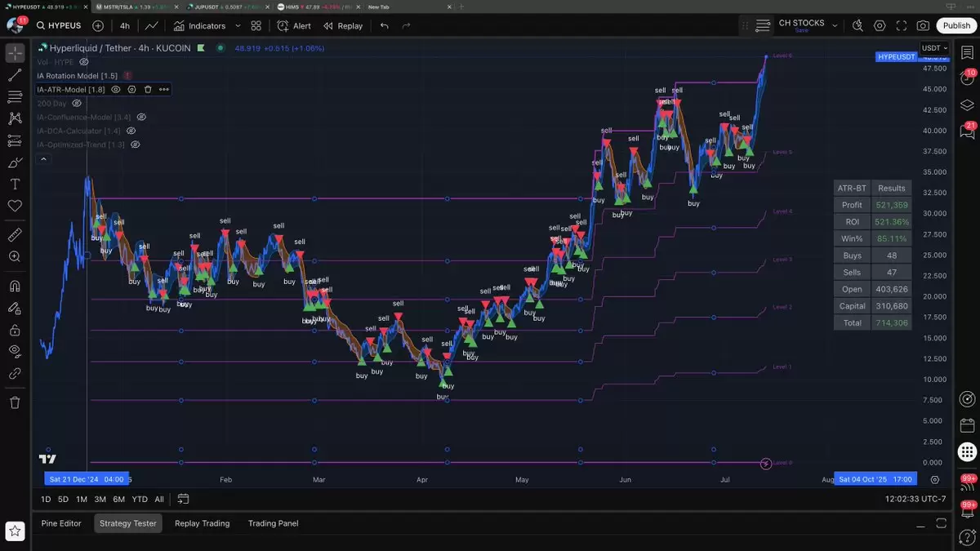Collapse the indicator legend chevron
Screen dimensions: 980x551
(x=43, y=159)
